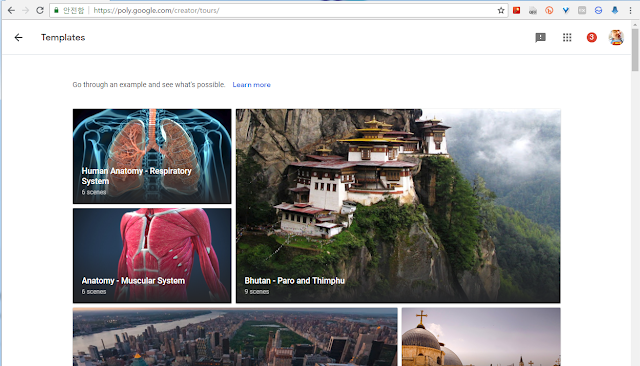Click the orange circular extension icon

click(549, 11)
